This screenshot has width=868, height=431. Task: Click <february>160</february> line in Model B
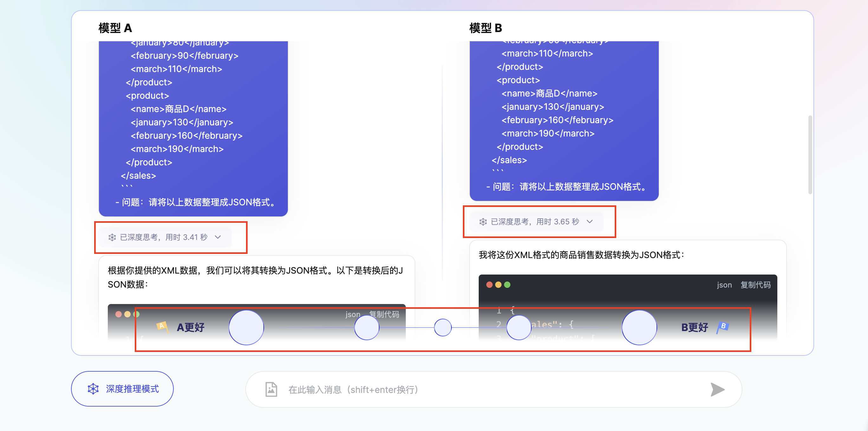click(x=557, y=120)
